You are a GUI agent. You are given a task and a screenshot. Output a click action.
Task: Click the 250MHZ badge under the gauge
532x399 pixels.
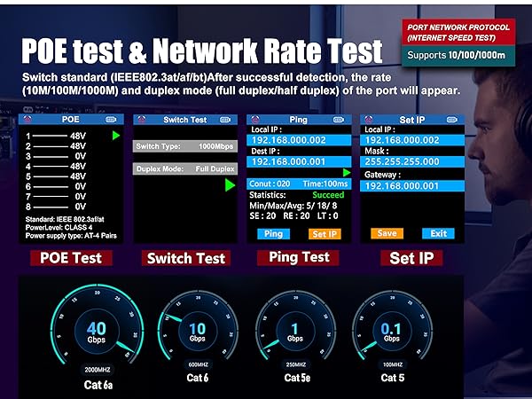(296, 364)
